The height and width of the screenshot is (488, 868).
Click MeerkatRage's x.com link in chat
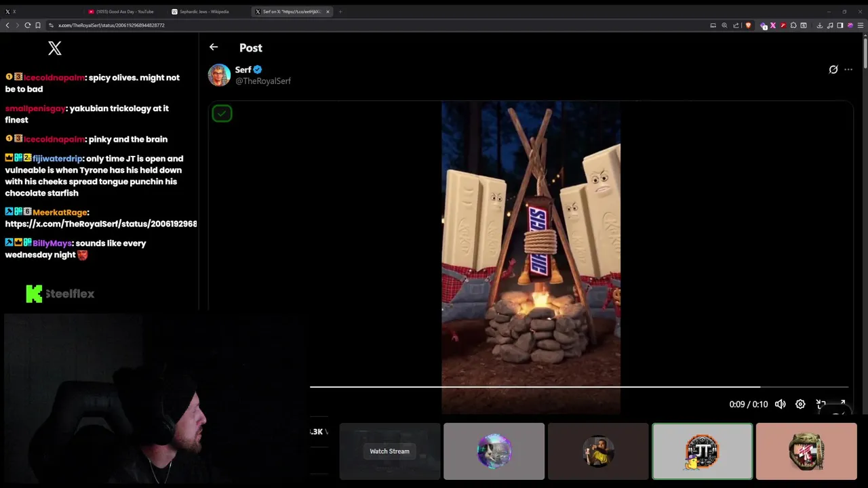[101, 224]
